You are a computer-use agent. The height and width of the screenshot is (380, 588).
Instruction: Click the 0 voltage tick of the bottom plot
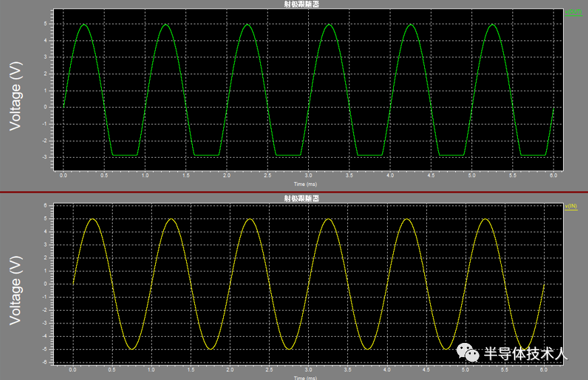(45, 284)
